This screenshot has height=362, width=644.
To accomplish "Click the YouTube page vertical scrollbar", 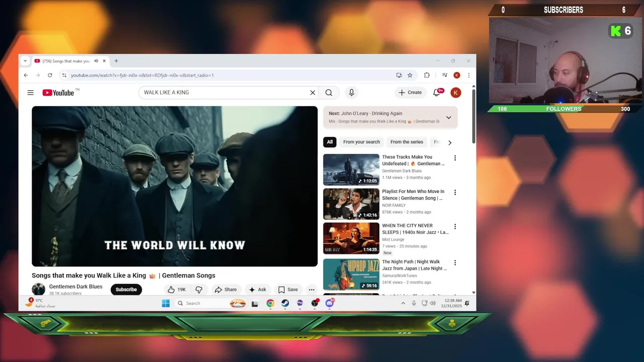I will point(473,117).
